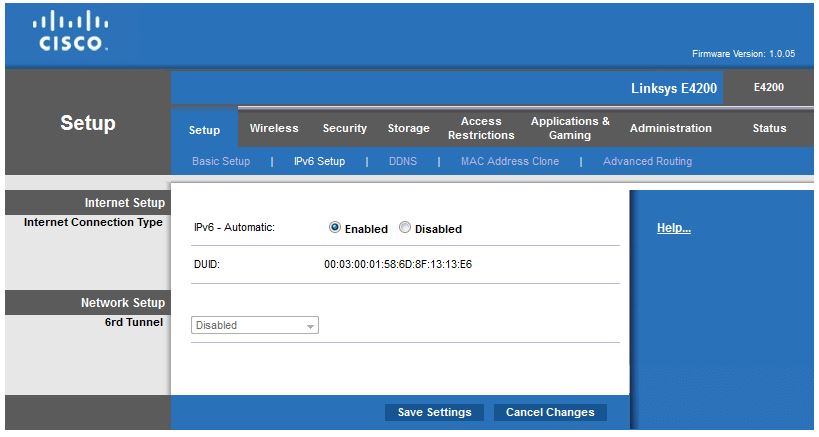This screenshot has height=437, width=819.
Task: Click the 6rd Tunnel label
Action: point(134,322)
